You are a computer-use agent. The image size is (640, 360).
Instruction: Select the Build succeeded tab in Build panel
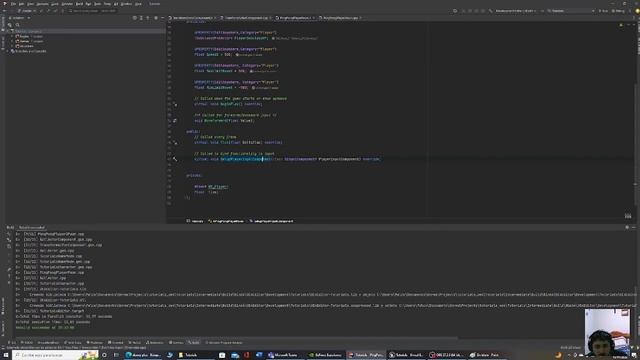point(32,227)
